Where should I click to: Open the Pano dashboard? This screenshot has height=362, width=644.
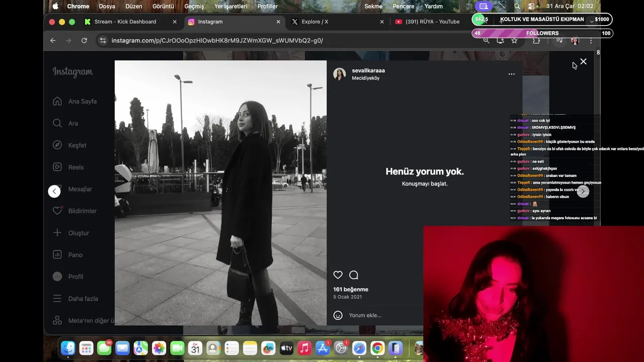pos(68,255)
